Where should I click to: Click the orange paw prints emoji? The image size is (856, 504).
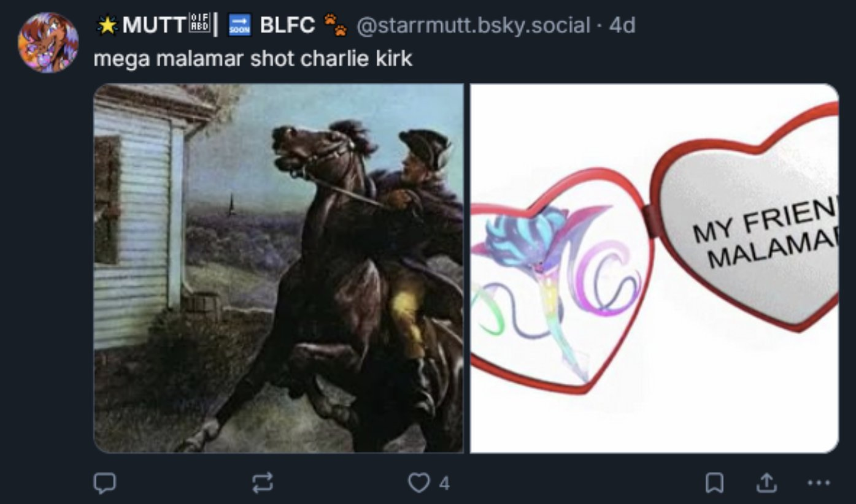click(335, 25)
